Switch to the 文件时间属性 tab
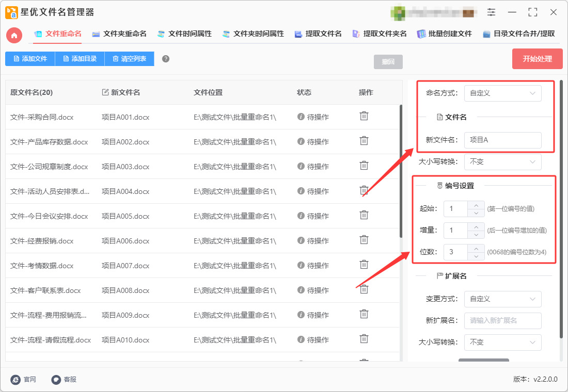Viewport: 568px width, 392px height. [x=184, y=34]
